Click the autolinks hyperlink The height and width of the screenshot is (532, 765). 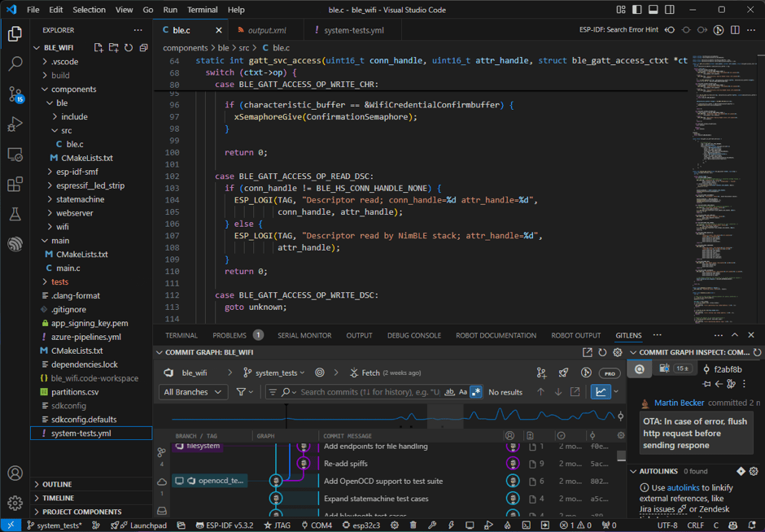683,487
